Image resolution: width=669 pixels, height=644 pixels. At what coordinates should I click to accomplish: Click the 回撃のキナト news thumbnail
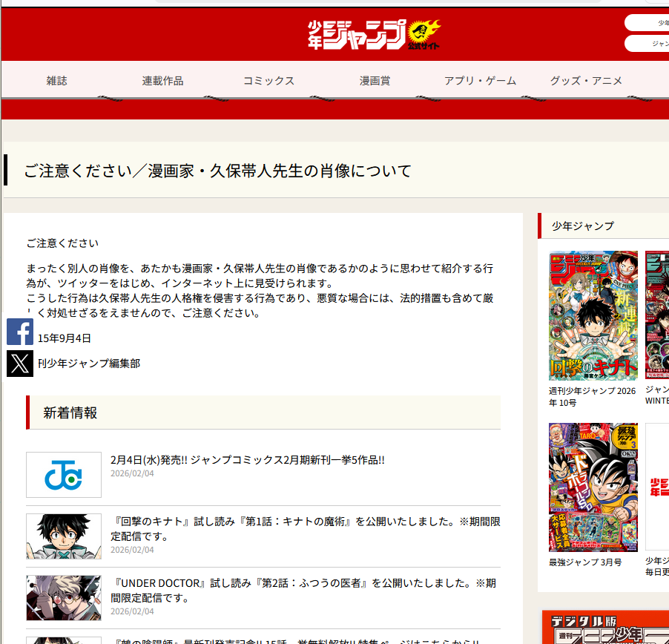tap(64, 536)
